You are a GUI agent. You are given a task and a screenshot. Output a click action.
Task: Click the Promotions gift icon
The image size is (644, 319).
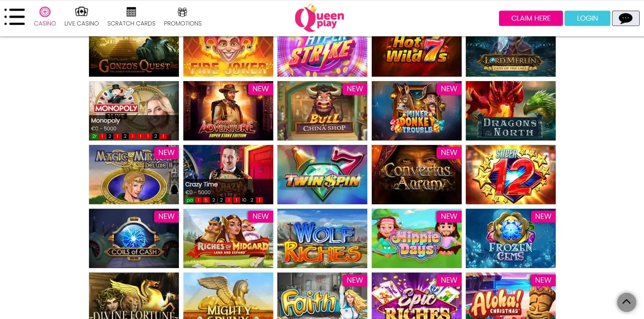[x=182, y=12]
